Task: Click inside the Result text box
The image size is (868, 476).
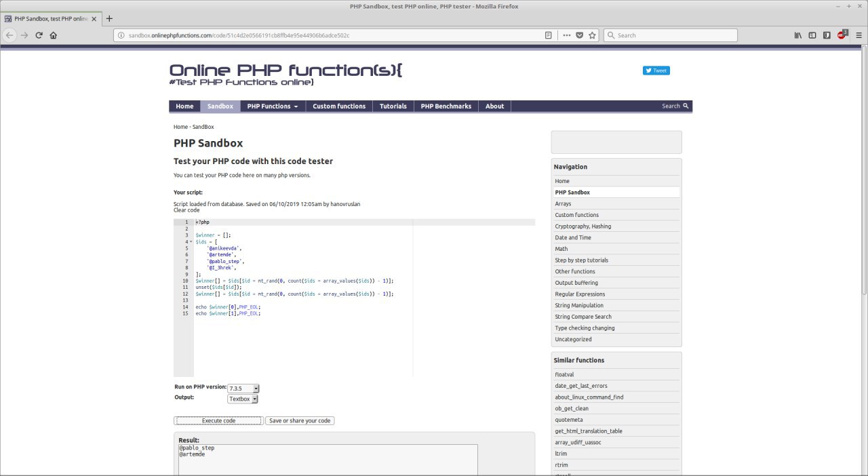Action: 328,460
